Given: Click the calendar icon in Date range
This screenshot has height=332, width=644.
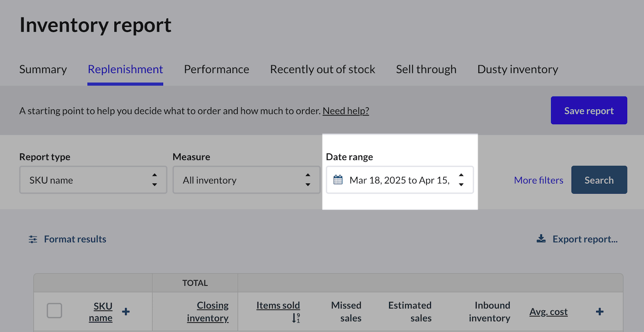Looking at the screenshot, I should (x=338, y=180).
